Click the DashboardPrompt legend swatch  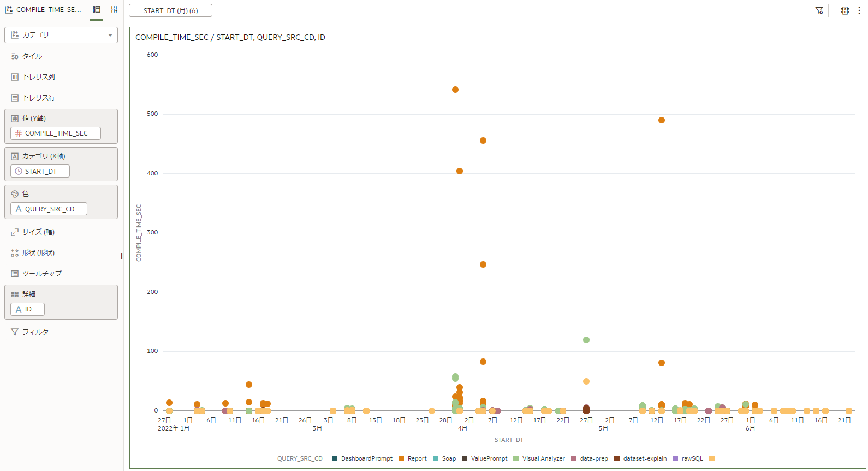tap(335, 458)
